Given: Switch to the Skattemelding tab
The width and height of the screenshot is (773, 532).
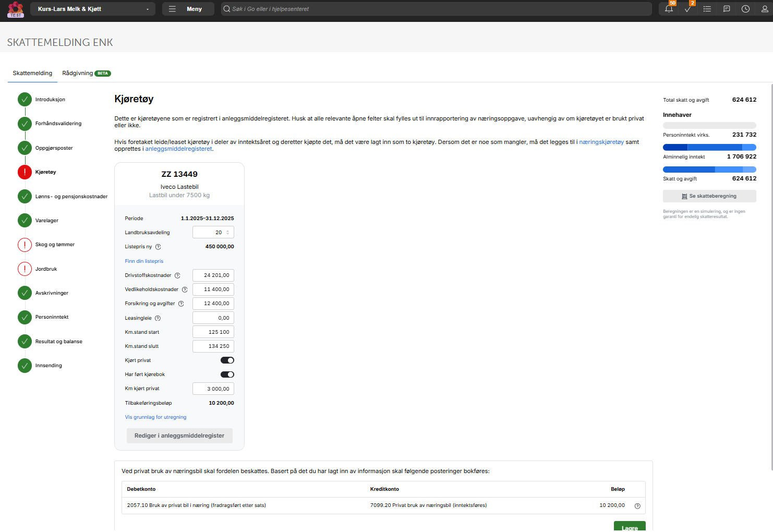Looking at the screenshot, I should (x=32, y=73).
